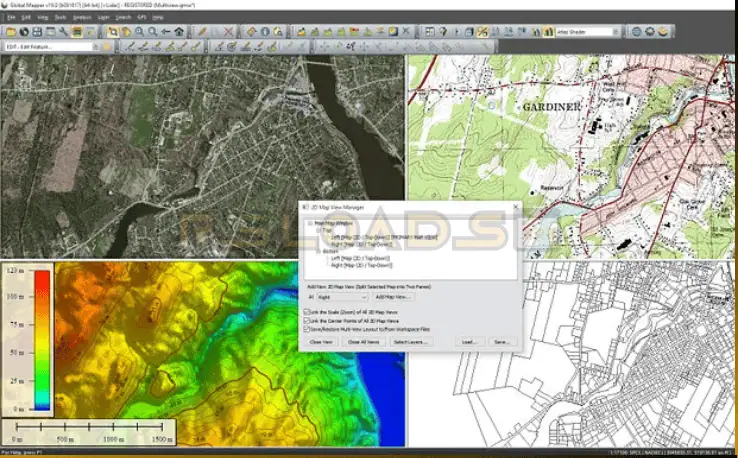Click the blue globe icon right of shader dropdown
This screenshot has width=738, height=458.
pos(637,32)
